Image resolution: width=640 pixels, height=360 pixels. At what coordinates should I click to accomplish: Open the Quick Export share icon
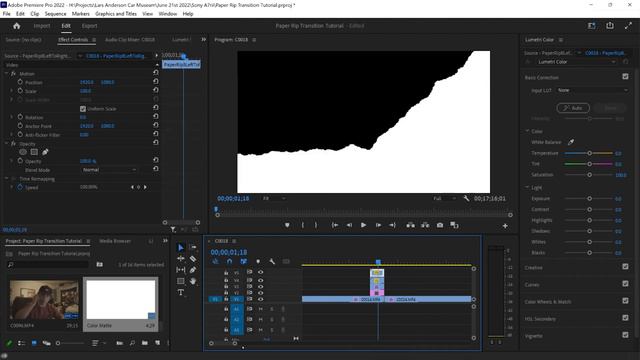(610, 26)
